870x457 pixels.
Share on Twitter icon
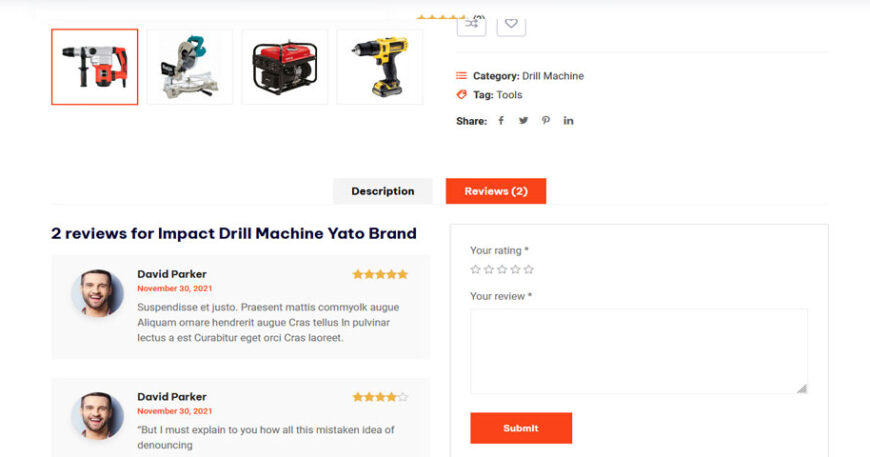(x=523, y=120)
